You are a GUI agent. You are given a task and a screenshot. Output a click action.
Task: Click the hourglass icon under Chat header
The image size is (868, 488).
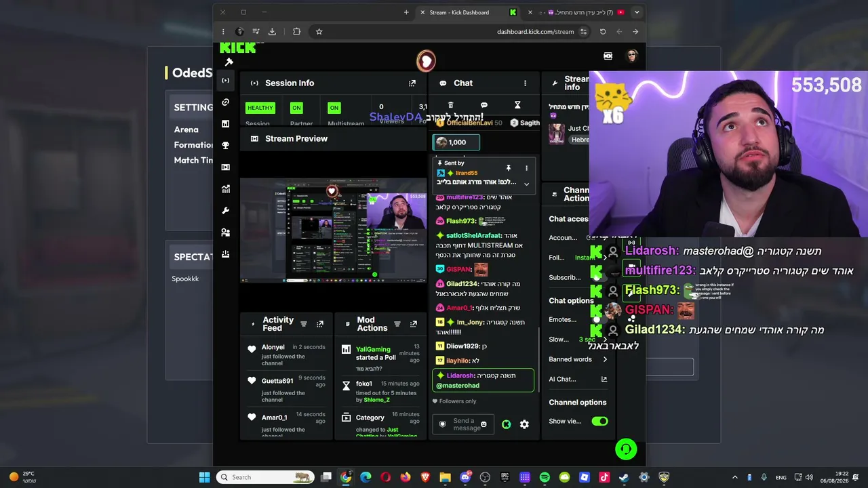tap(517, 105)
